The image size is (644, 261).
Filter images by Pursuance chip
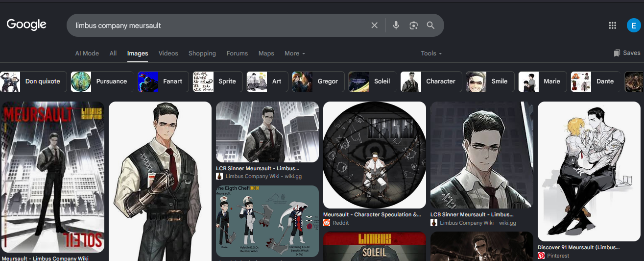click(x=102, y=81)
